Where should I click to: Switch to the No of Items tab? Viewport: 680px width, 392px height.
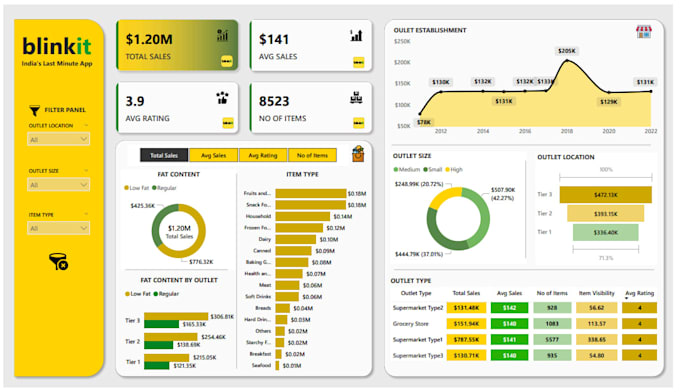[x=312, y=155]
